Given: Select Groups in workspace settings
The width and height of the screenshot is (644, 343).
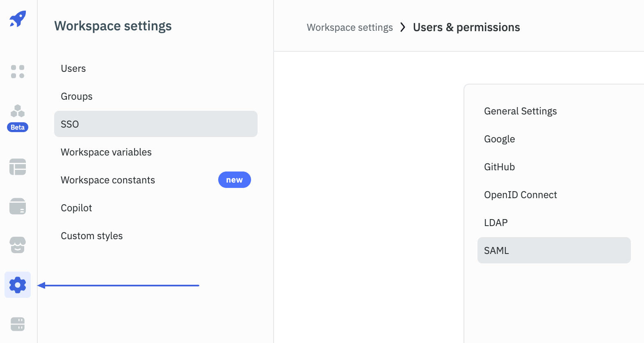Looking at the screenshot, I should point(77,96).
